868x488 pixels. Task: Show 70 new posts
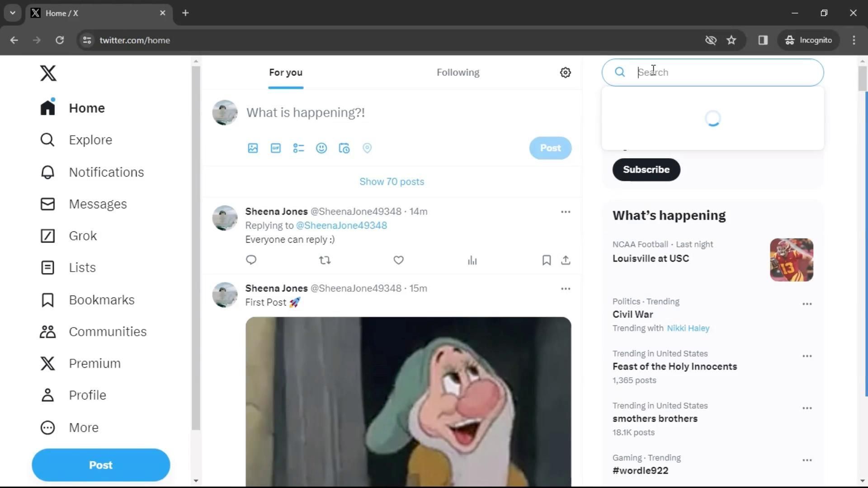click(392, 181)
